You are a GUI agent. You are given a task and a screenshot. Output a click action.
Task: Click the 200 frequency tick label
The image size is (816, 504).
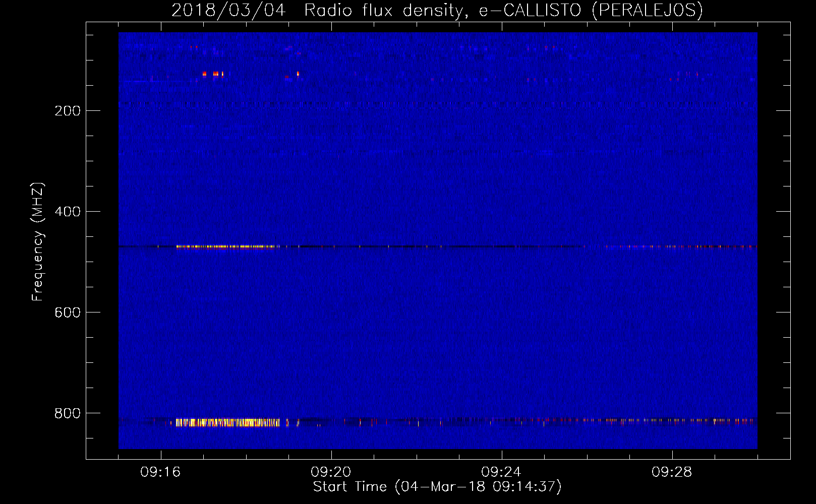(68, 111)
